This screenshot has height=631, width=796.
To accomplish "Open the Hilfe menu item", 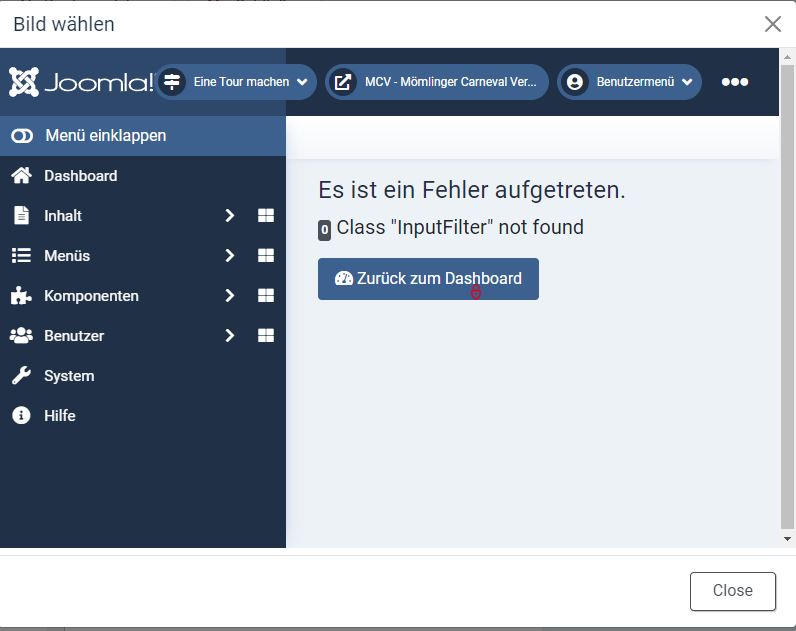I will click(59, 416).
